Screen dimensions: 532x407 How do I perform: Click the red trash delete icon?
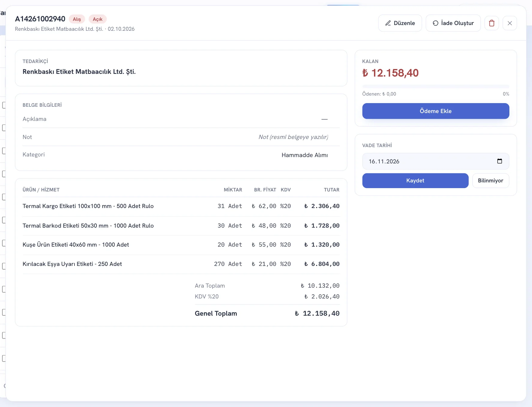[x=492, y=23]
